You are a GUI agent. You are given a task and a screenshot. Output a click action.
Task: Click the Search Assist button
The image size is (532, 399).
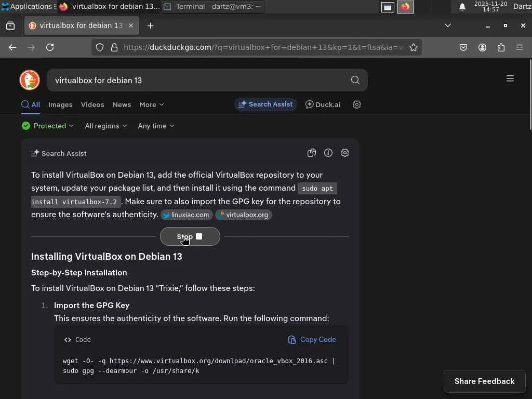coord(265,104)
